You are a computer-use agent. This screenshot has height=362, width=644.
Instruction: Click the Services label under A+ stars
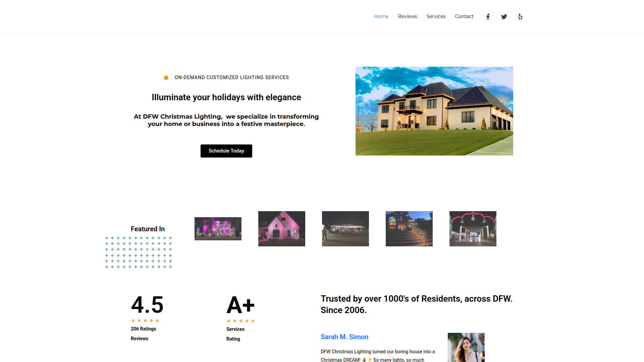click(x=235, y=329)
